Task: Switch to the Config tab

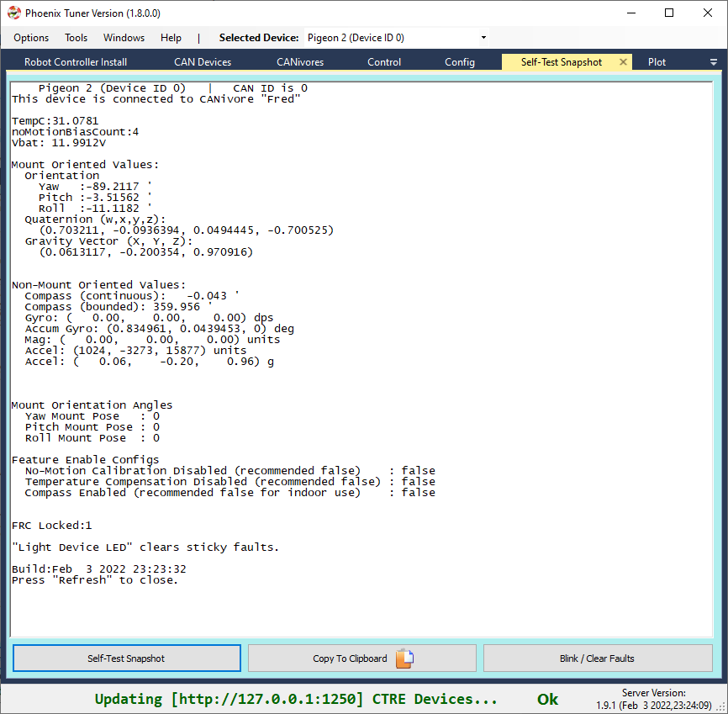Action: click(x=460, y=62)
